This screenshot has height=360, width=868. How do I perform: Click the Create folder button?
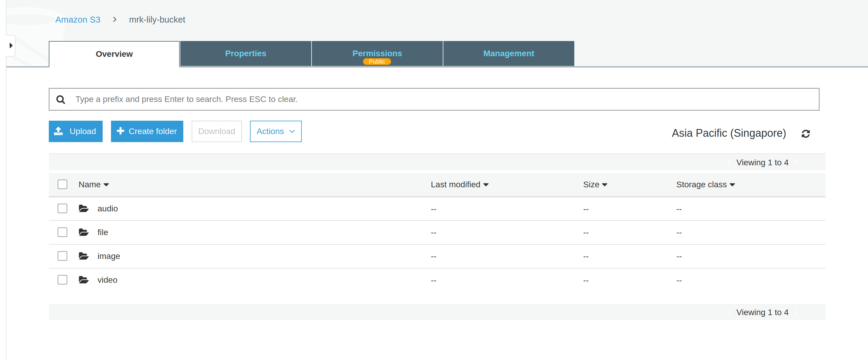pos(147,131)
